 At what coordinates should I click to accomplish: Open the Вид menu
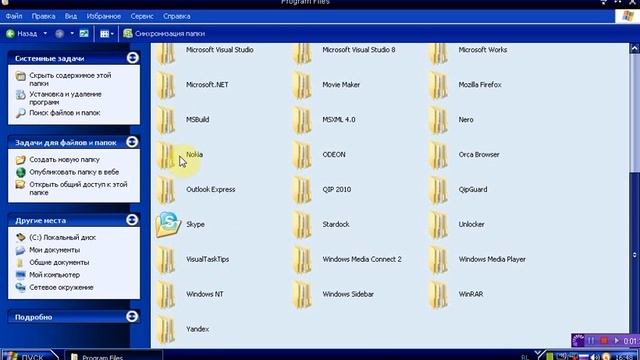click(71, 16)
